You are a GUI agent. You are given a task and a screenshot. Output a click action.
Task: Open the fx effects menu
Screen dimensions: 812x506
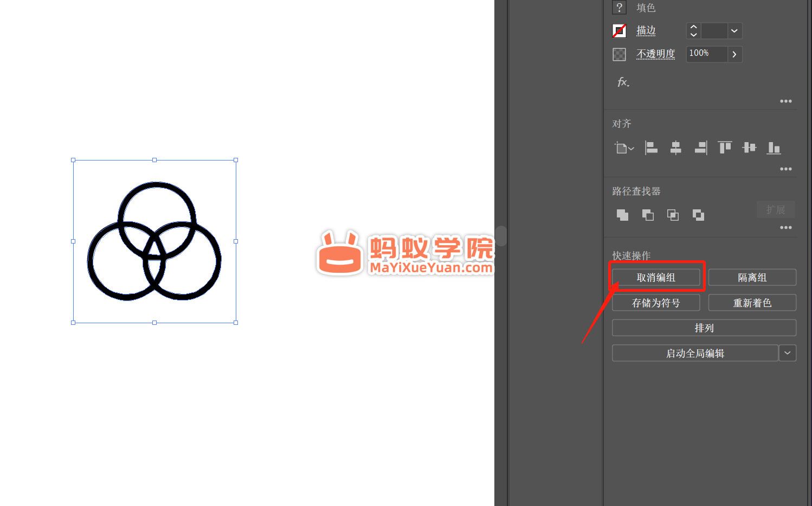(x=623, y=82)
